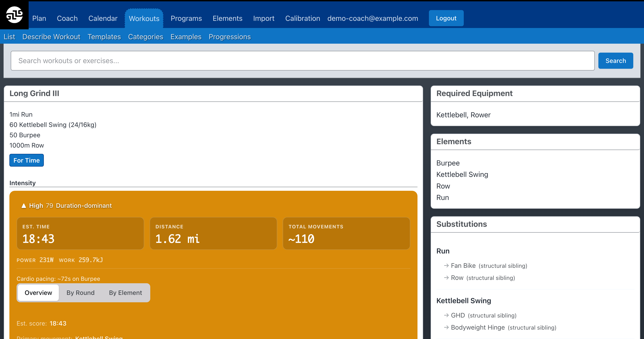Click the Long Grind III title

(34, 93)
